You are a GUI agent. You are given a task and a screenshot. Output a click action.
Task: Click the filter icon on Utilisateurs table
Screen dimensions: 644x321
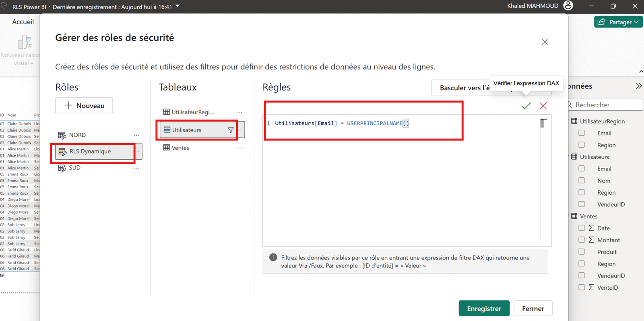click(231, 130)
